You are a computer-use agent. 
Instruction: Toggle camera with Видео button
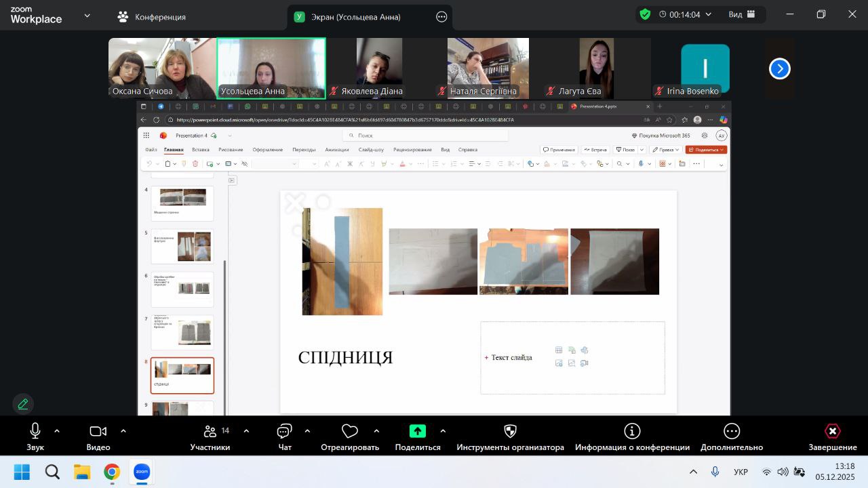(98, 431)
